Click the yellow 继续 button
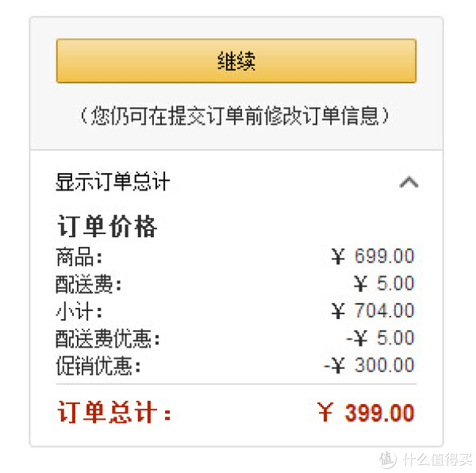The width and height of the screenshot is (476, 473). coord(236,61)
